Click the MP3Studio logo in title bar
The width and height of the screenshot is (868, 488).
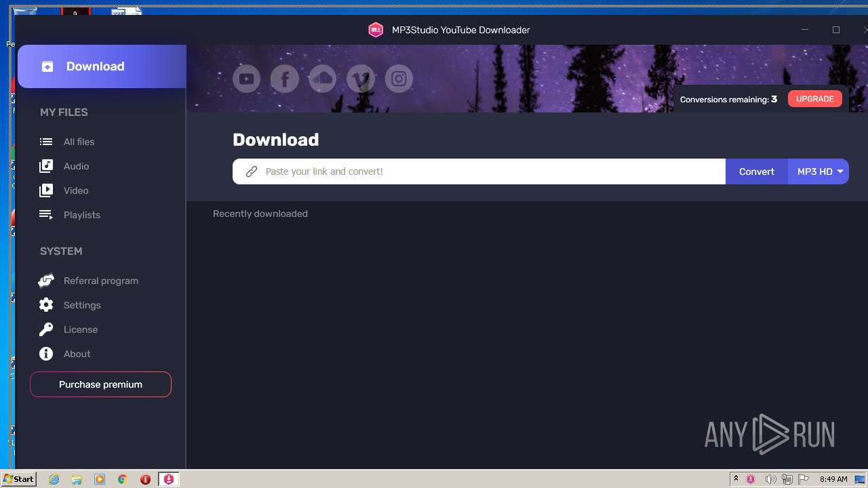pos(376,30)
